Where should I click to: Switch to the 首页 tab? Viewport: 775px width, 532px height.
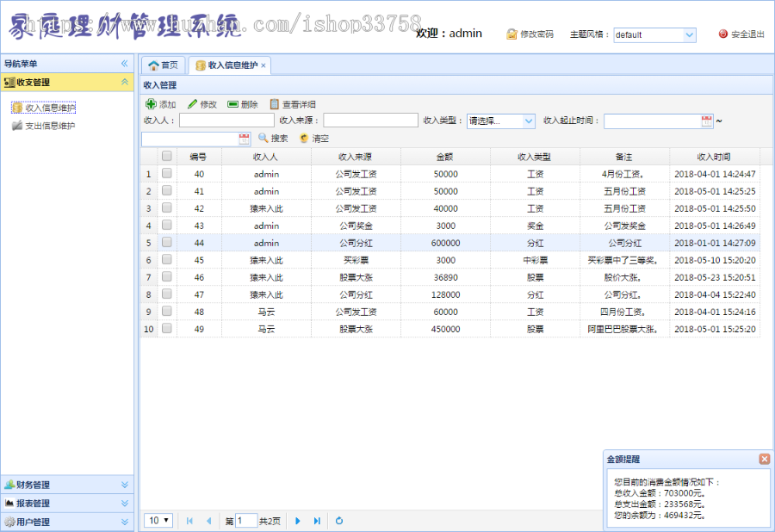coord(163,64)
